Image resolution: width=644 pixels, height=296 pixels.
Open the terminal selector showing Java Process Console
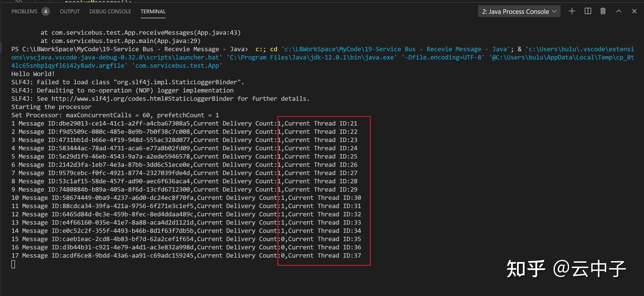[x=515, y=11]
